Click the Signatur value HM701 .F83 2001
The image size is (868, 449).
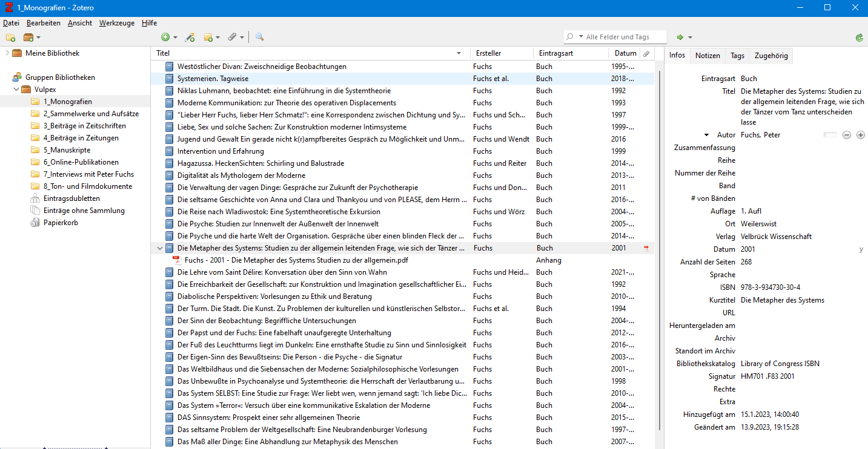pos(767,376)
